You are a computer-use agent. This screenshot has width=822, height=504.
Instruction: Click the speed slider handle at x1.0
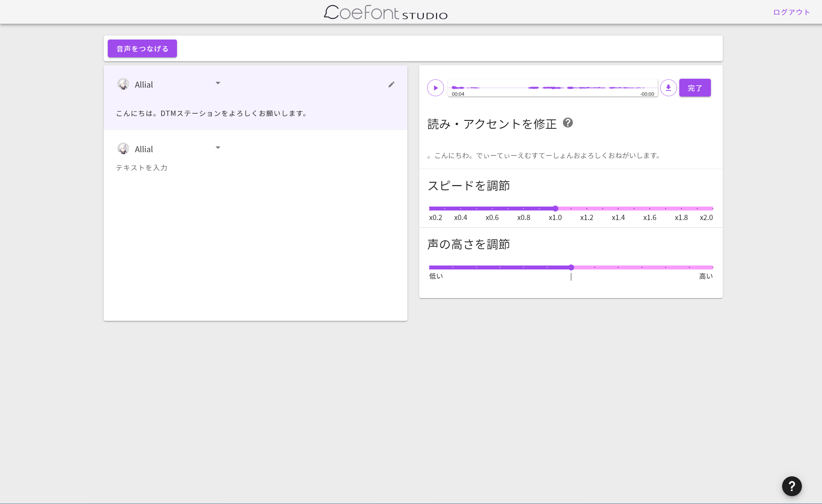tap(555, 209)
